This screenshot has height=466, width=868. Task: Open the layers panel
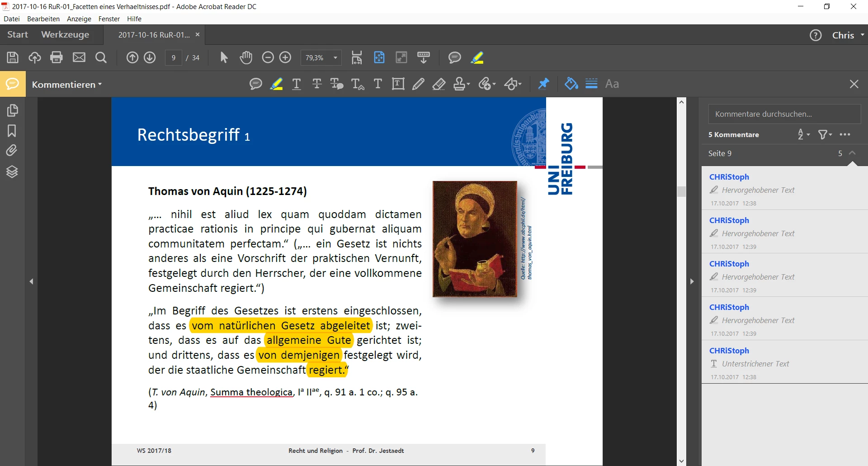tap(12, 172)
